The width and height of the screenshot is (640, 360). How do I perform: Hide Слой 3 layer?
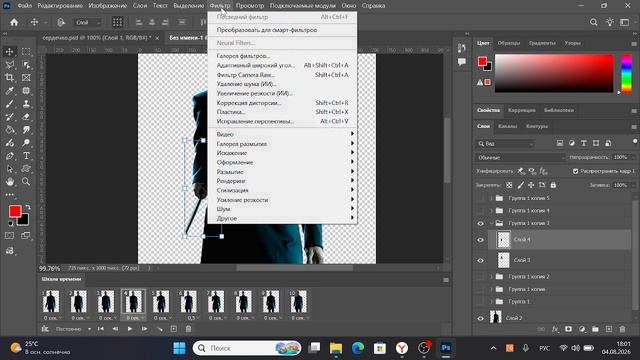tap(480, 260)
